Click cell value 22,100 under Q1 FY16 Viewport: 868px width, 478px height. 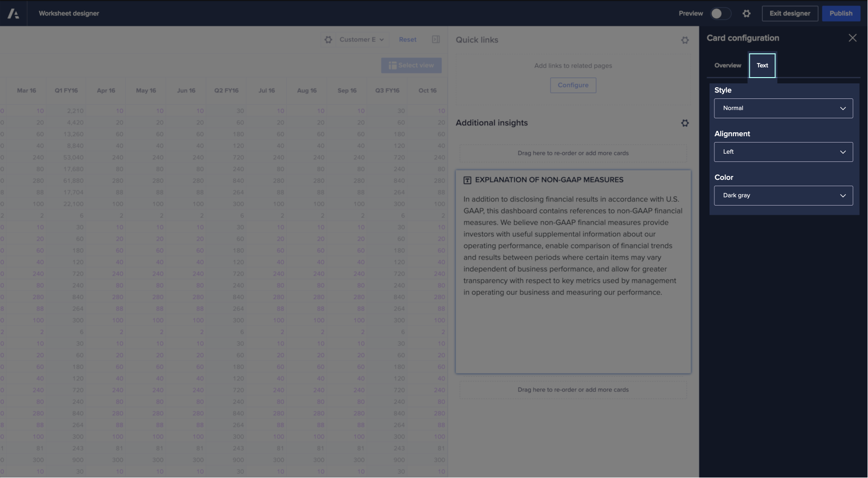tap(74, 204)
